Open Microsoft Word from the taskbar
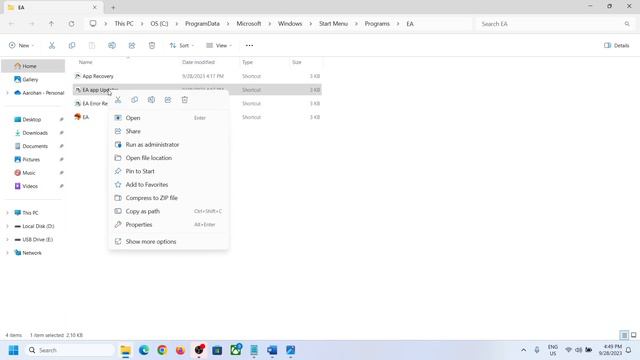The height and width of the screenshot is (360, 640). click(272, 350)
